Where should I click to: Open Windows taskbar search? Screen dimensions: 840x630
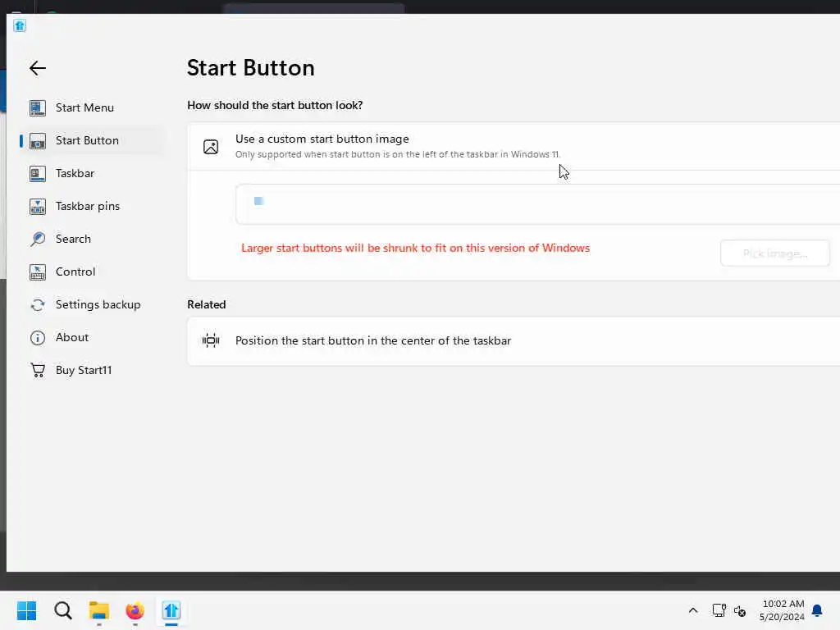coord(62,610)
